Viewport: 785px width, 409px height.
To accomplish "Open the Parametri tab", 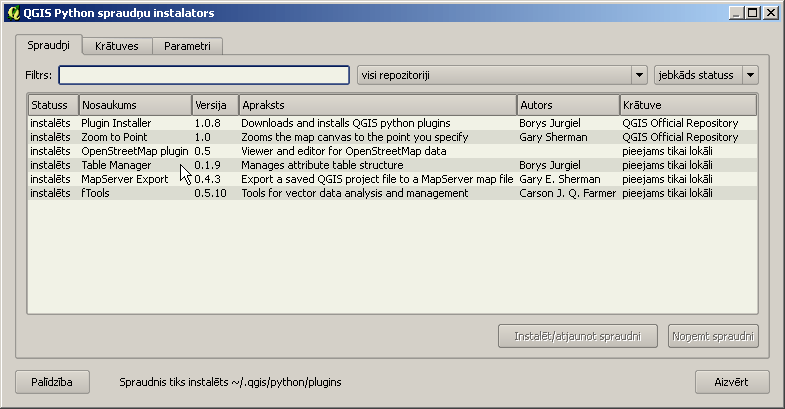I will [187, 46].
